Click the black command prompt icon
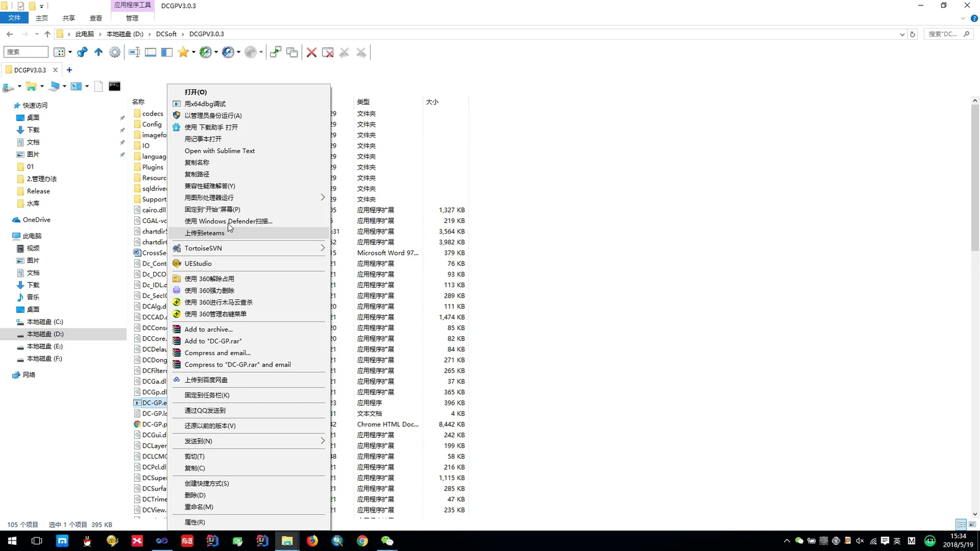Image resolution: width=980 pixels, height=551 pixels. pyautogui.click(x=115, y=86)
